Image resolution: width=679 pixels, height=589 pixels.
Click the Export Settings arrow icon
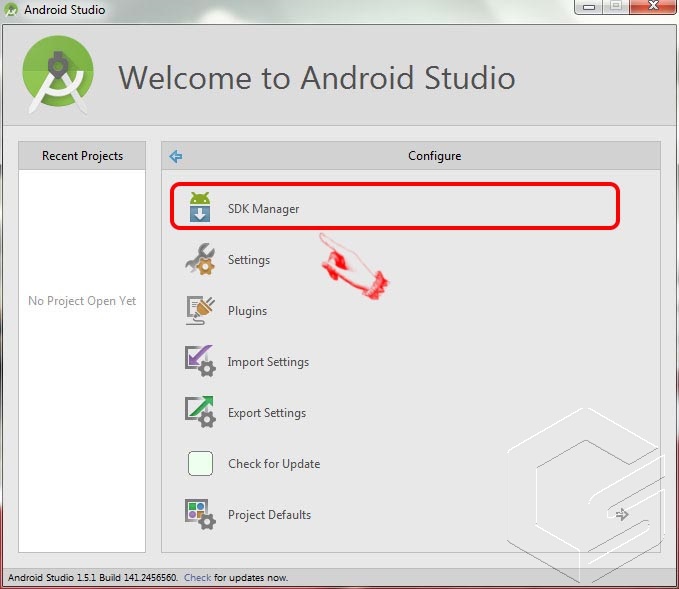pyautogui.click(x=200, y=412)
